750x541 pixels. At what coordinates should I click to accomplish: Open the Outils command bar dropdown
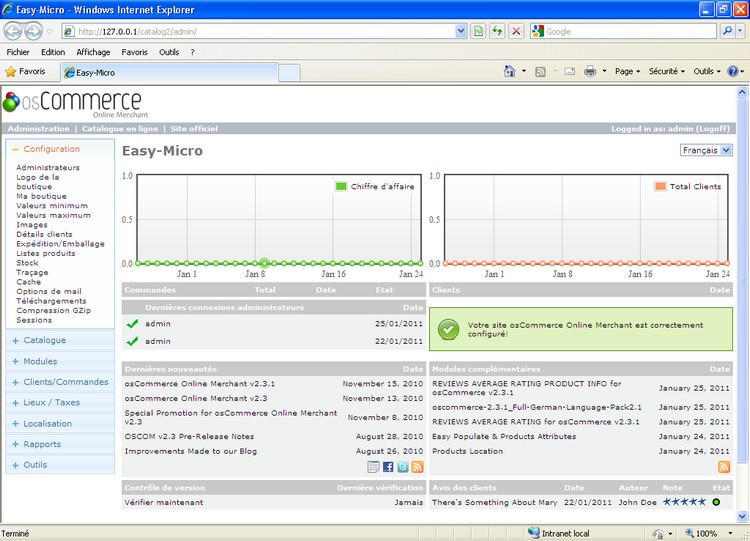[707, 71]
